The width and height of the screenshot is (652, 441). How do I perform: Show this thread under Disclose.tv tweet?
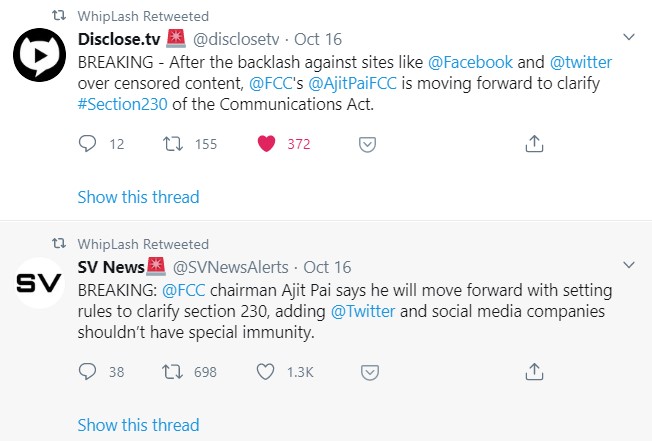138,197
